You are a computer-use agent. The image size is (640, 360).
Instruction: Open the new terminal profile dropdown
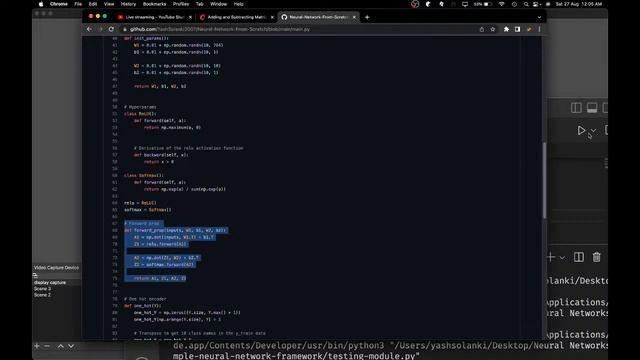pos(562,258)
